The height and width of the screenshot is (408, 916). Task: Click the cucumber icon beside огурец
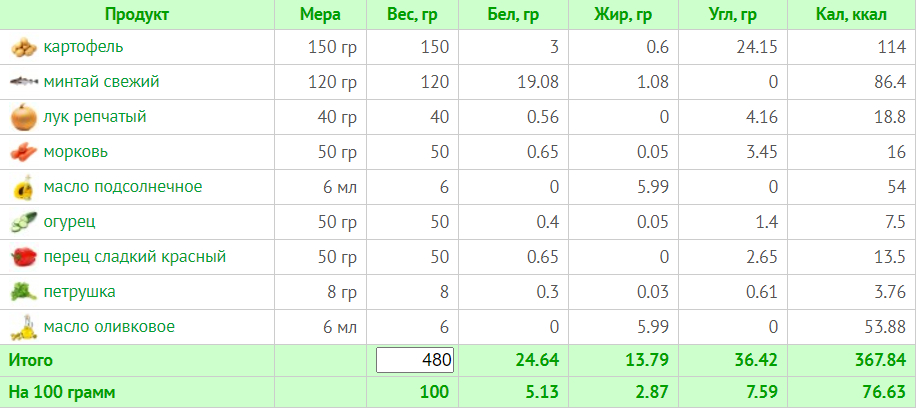pos(23,223)
